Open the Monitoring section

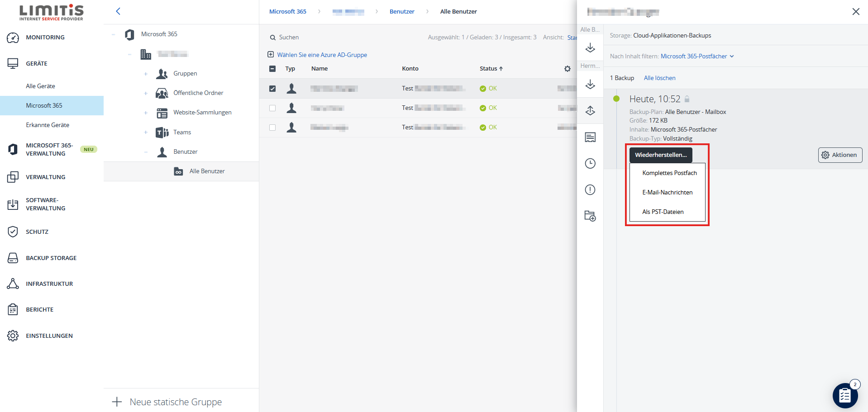tap(45, 38)
